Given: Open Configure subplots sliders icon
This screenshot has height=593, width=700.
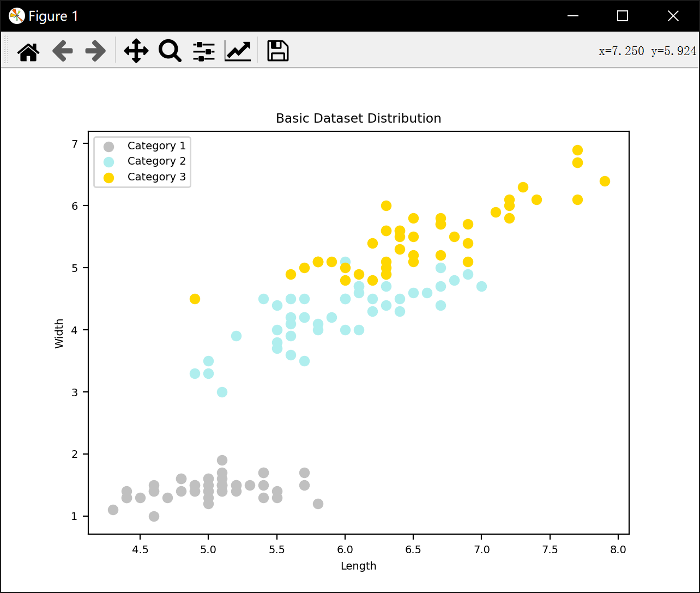Looking at the screenshot, I should (204, 51).
